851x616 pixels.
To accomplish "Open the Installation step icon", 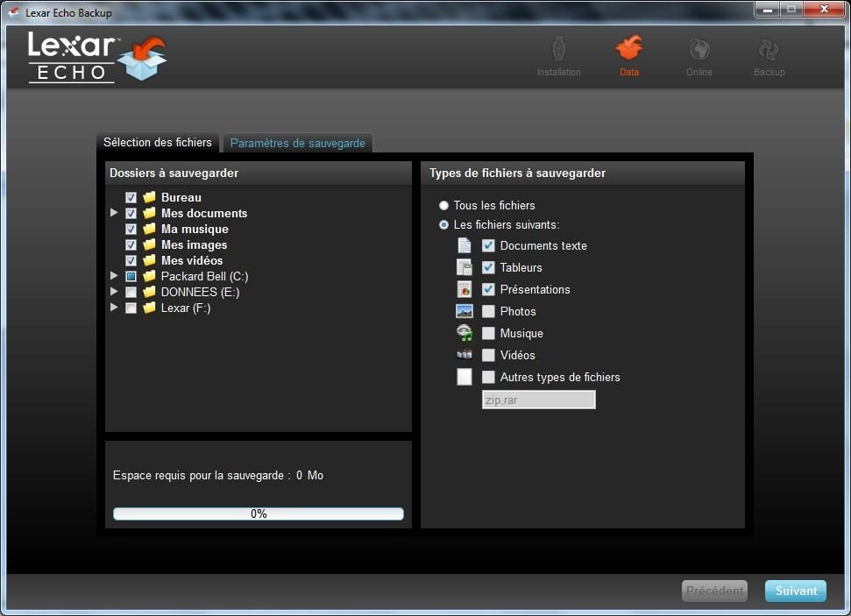I will coord(558,49).
